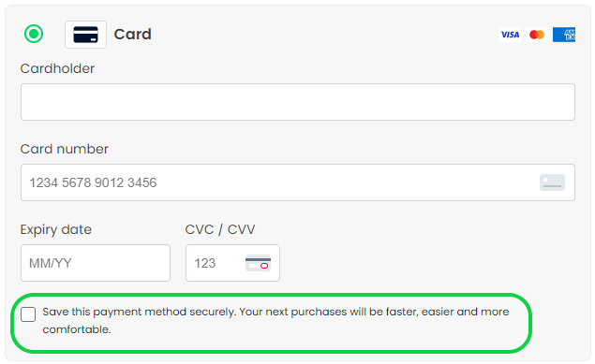Tick the save payment method checkbox
The height and width of the screenshot is (364, 595).
point(28,314)
